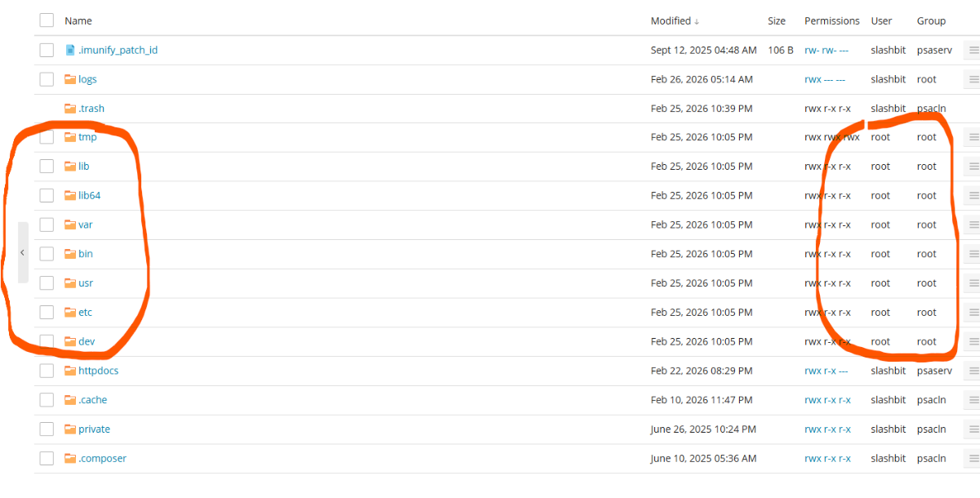Expand the actions menu for .composer row
The image size is (980, 498).
click(x=973, y=459)
